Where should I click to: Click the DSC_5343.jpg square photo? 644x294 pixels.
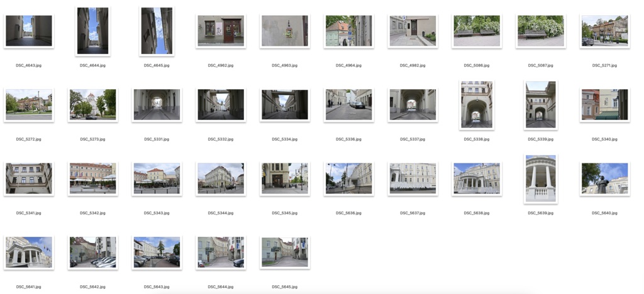pyautogui.click(x=157, y=178)
